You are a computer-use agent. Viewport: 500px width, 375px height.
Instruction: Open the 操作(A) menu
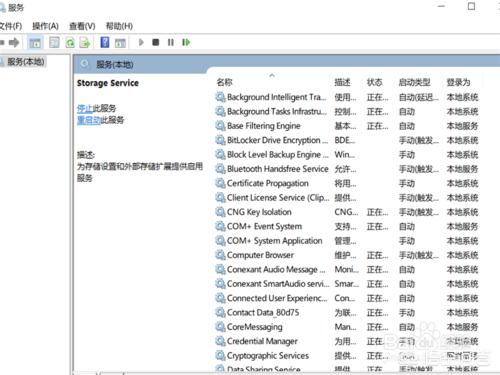point(45,26)
